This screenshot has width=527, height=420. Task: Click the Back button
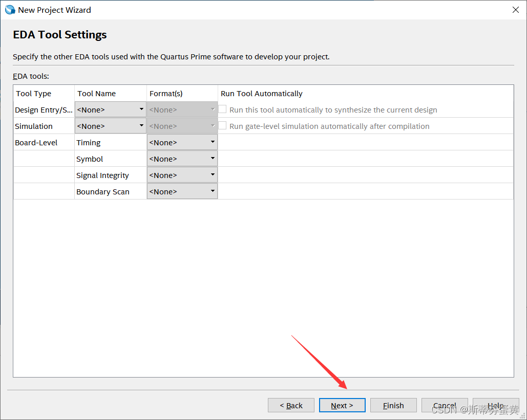[x=291, y=405]
